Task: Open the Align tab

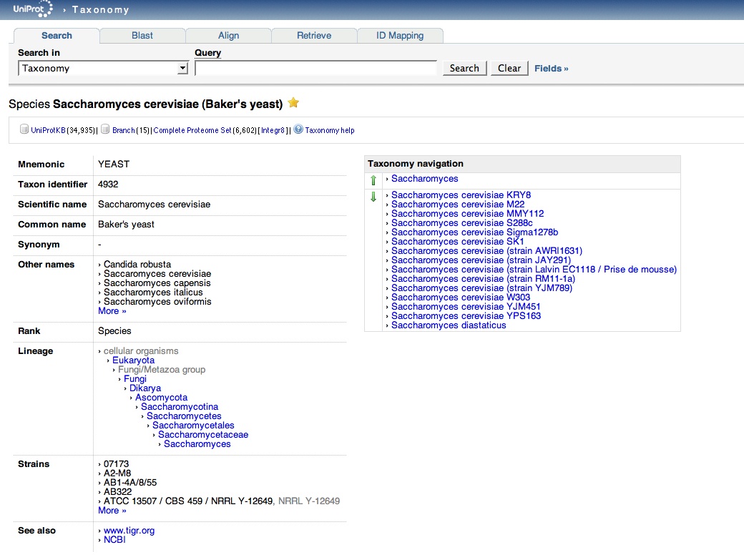Action: pos(228,35)
